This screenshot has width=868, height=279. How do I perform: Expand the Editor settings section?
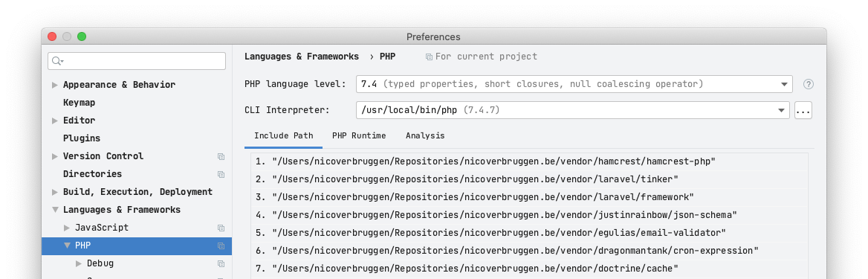click(55, 121)
